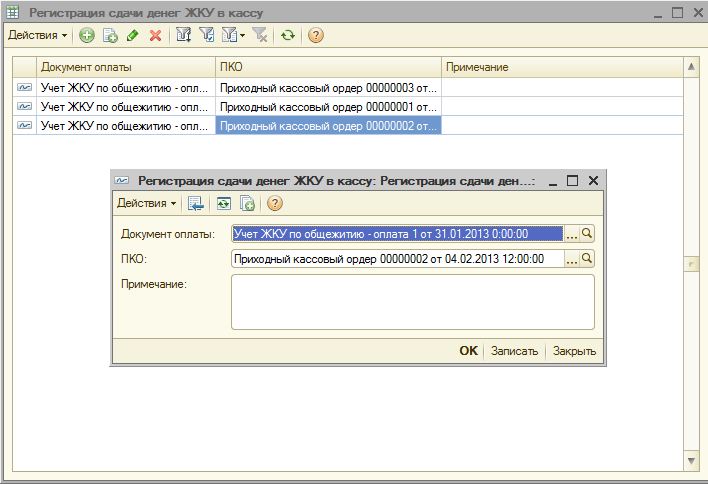Click inside the Примечание text field
The height and width of the screenshot is (484, 708).
412,301
